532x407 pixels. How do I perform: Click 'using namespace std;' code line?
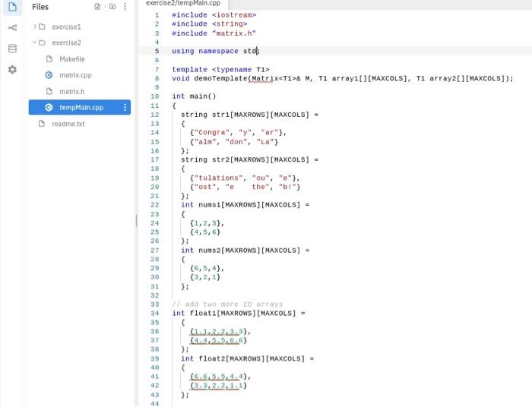point(216,51)
